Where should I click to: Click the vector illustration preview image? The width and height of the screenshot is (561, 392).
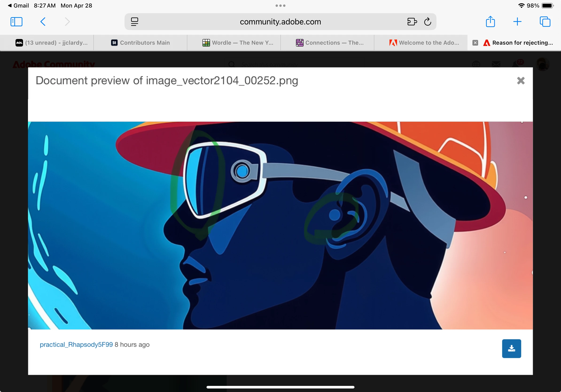click(x=280, y=225)
